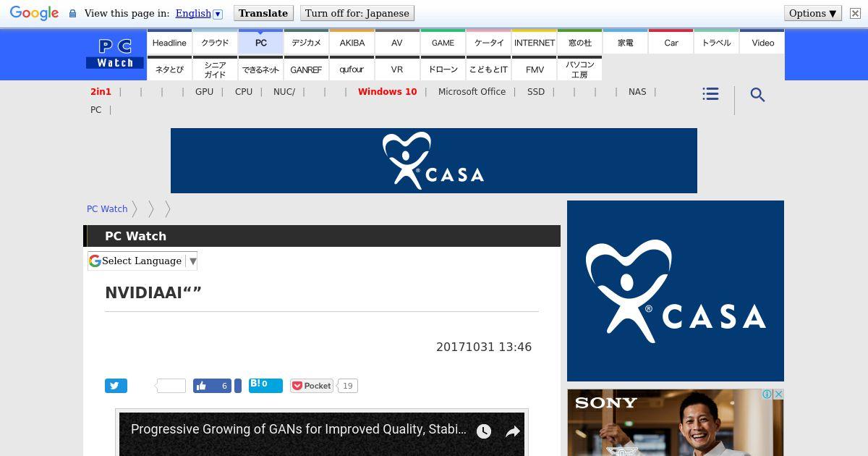Open the Options dropdown in translate bar

813,13
